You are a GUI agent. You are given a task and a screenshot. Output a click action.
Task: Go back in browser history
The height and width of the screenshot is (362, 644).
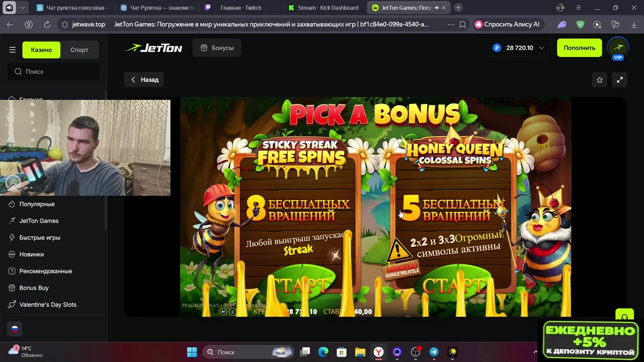click(x=10, y=24)
